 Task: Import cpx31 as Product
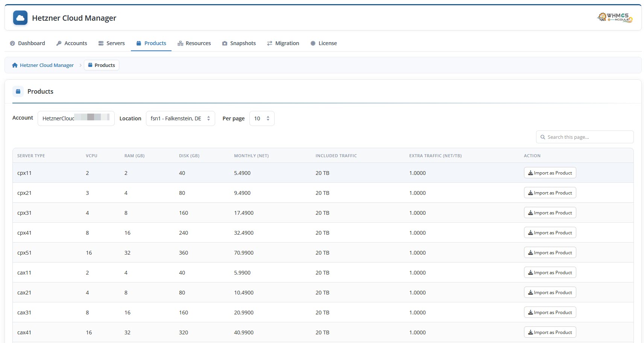[550, 213]
